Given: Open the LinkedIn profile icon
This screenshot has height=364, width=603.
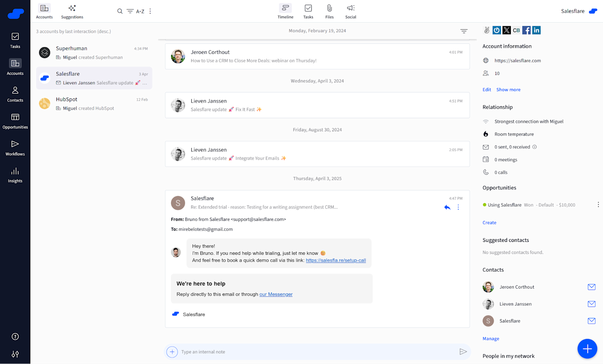Looking at the screenshot, I should pyautogui.click(x=536, y=30).
